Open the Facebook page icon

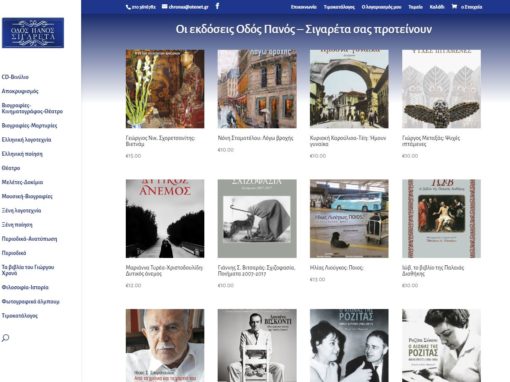(217, 6)
